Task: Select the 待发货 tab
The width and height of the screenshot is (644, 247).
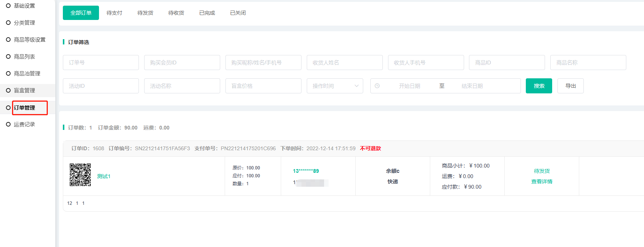Action: [145, 13]
